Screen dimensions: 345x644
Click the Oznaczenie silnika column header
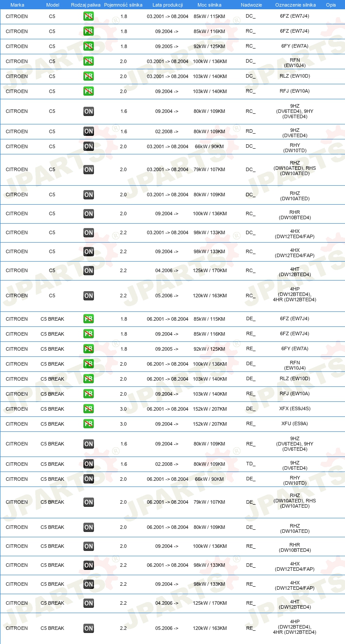296,5
